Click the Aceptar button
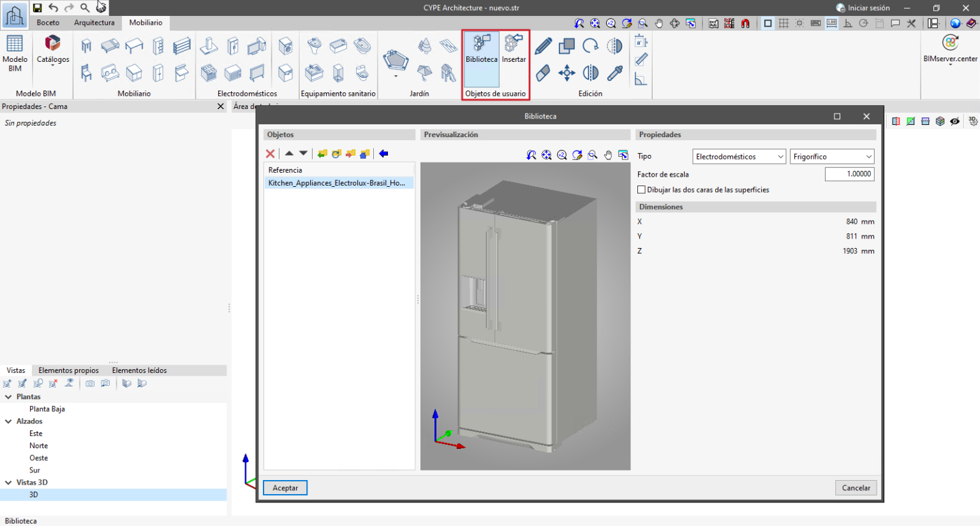Image resolution: width=980 pixels, height=526 pixels. tap(285, 488)
